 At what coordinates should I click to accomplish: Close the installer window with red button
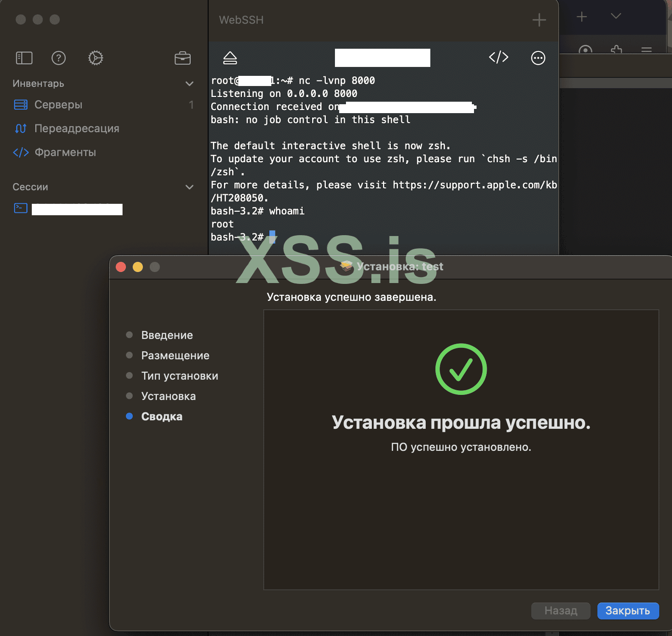tap(121, 267)
